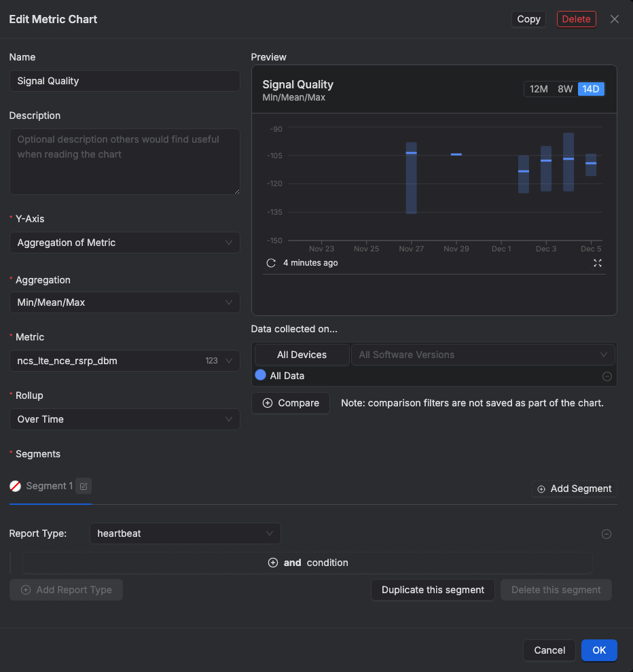Remove the All Data filter row

tap(607, 376)
